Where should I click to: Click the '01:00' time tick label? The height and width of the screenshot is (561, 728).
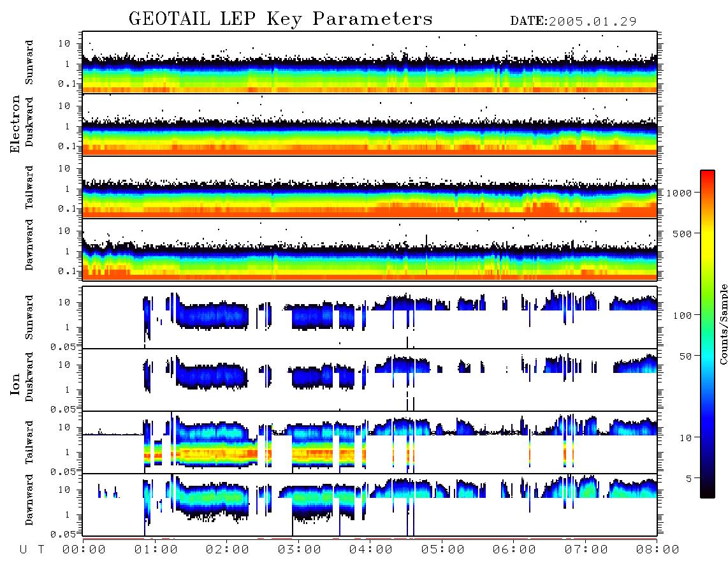point(156,550)
